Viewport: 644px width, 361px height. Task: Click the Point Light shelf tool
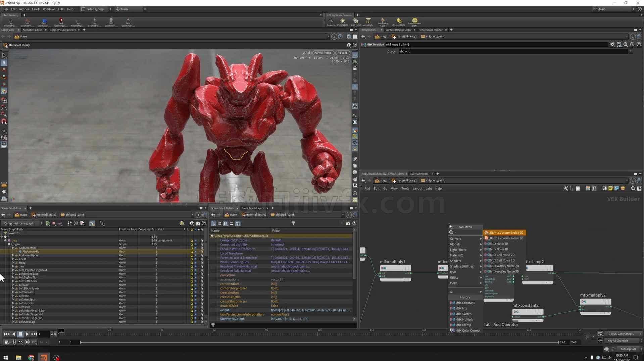(x=342, y=22)
